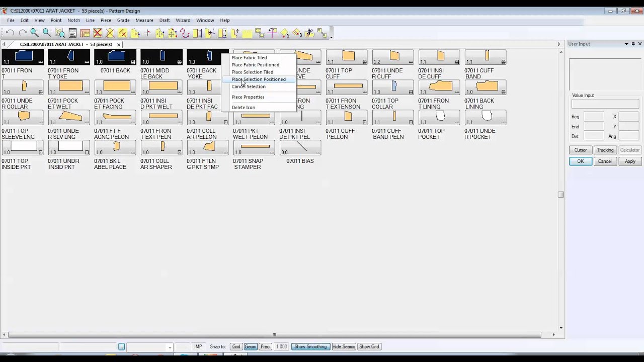Click Apply in the User Input panel
Screen dimensions: 644x362
[629, 161]
